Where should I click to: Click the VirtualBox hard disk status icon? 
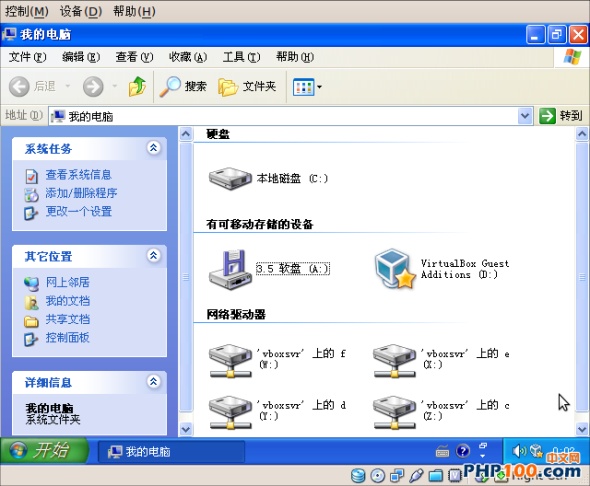(x=358, y=475)
